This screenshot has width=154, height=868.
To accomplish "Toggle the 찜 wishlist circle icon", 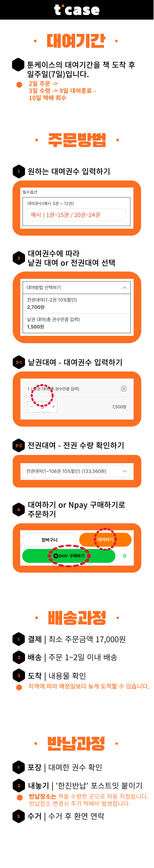I will (125, 556).
